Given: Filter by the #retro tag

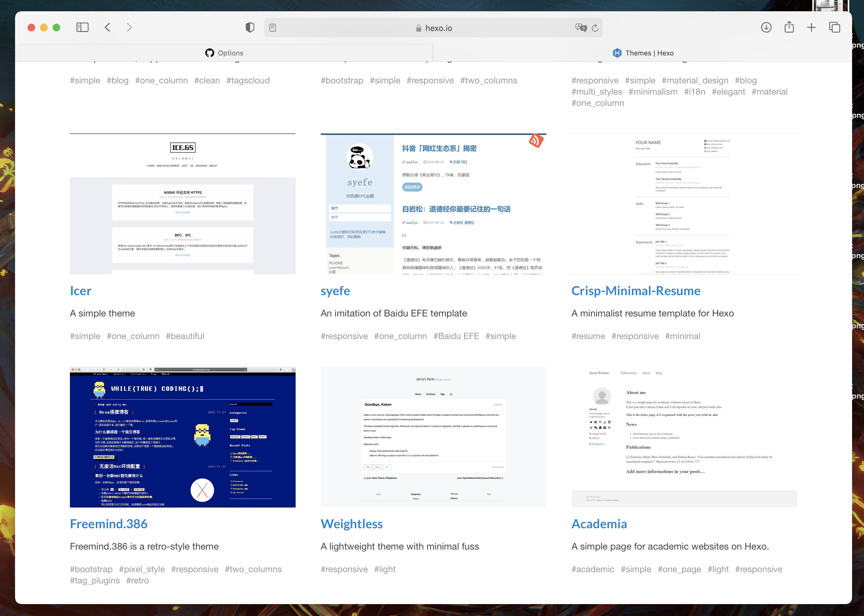Looking at the screenshot, I should (137, 580).
